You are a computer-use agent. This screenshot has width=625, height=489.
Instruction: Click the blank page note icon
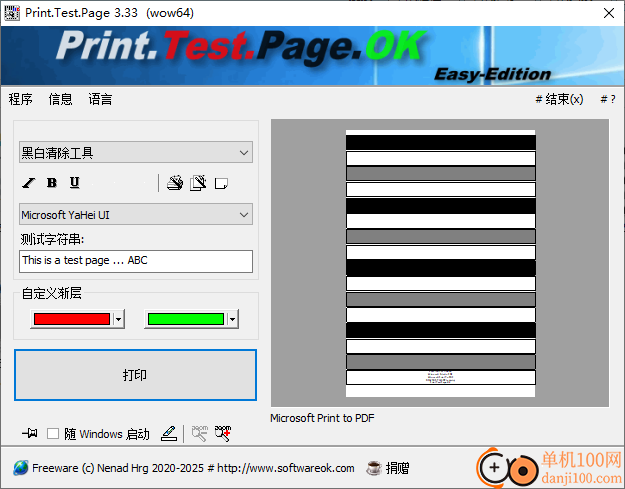click(221, 183)
